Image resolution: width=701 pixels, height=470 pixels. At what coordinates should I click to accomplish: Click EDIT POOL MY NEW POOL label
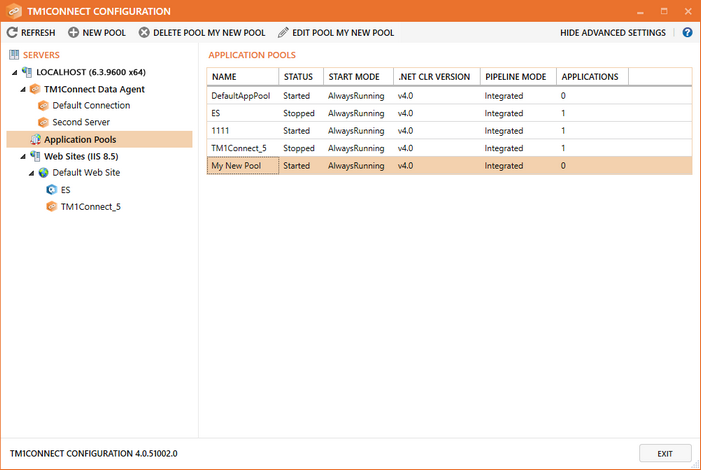(343, 33)
